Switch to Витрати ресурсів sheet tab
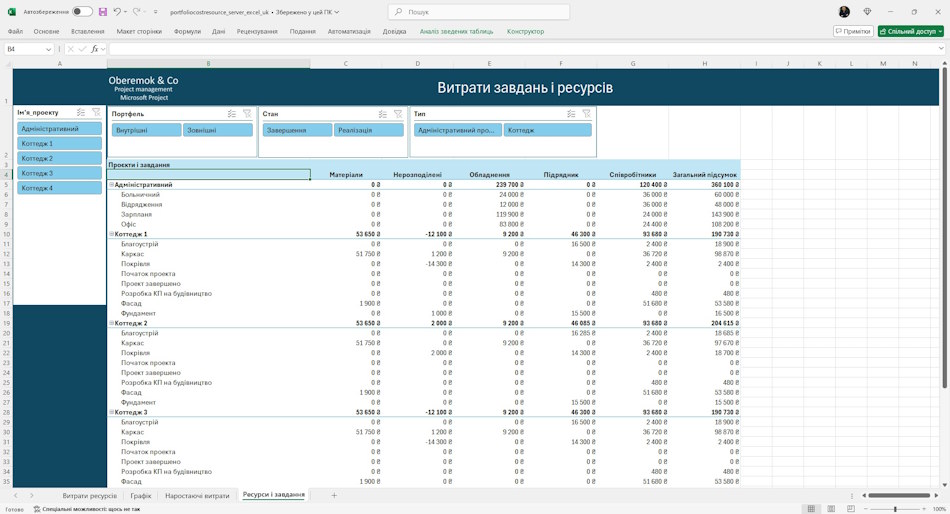Screen dimensions: 950x514 (90, 496)
